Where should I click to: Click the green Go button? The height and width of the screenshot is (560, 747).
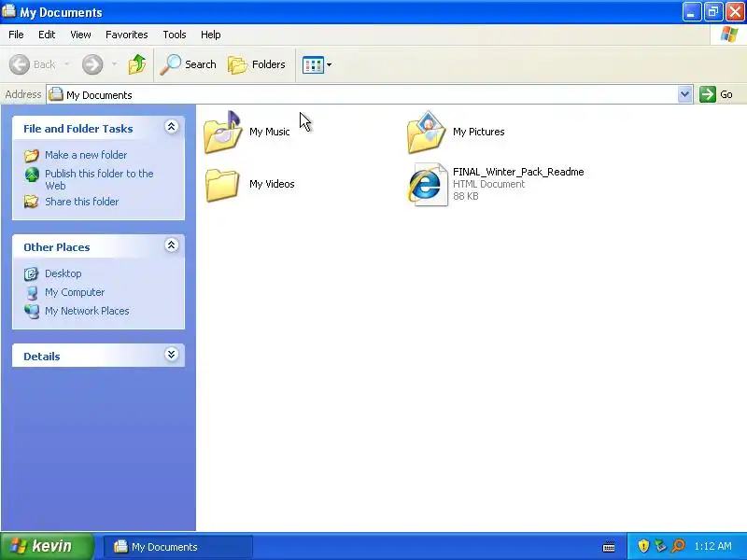click(x=716, y=95)
